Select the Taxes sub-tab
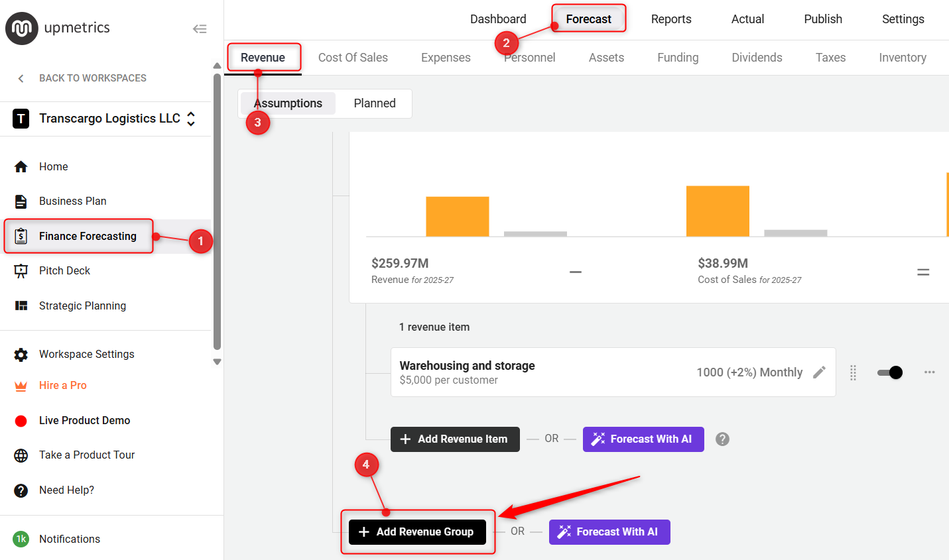The width and height of the screenshot is (949, 560). pos(830,58)
